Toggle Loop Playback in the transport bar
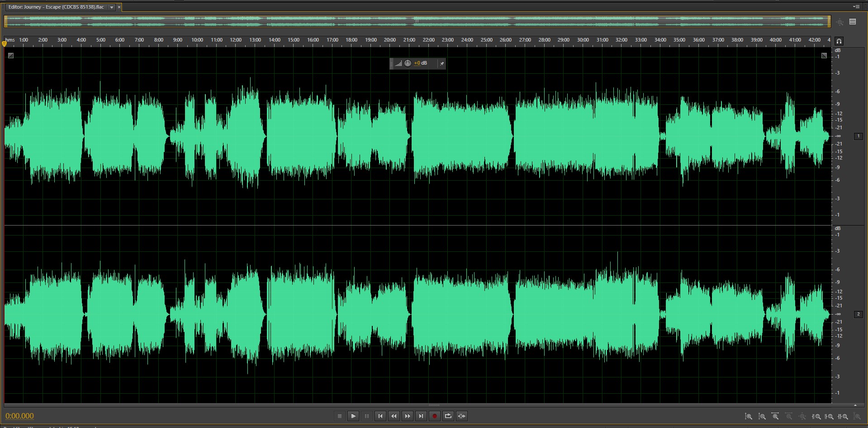Viewport: 868px width, 428px height. (x=448, y=416)
